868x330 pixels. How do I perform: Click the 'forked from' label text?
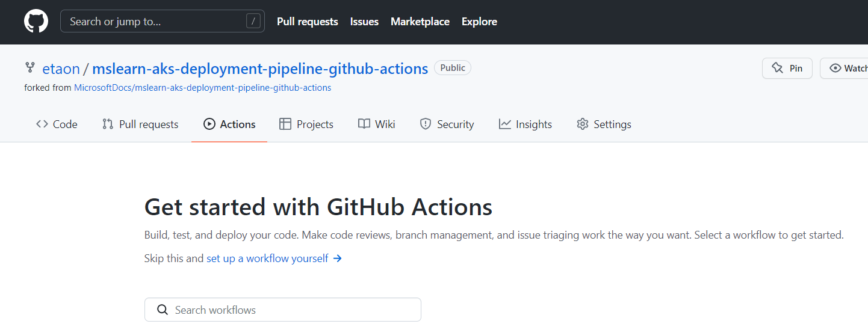[x=48, y=88]
